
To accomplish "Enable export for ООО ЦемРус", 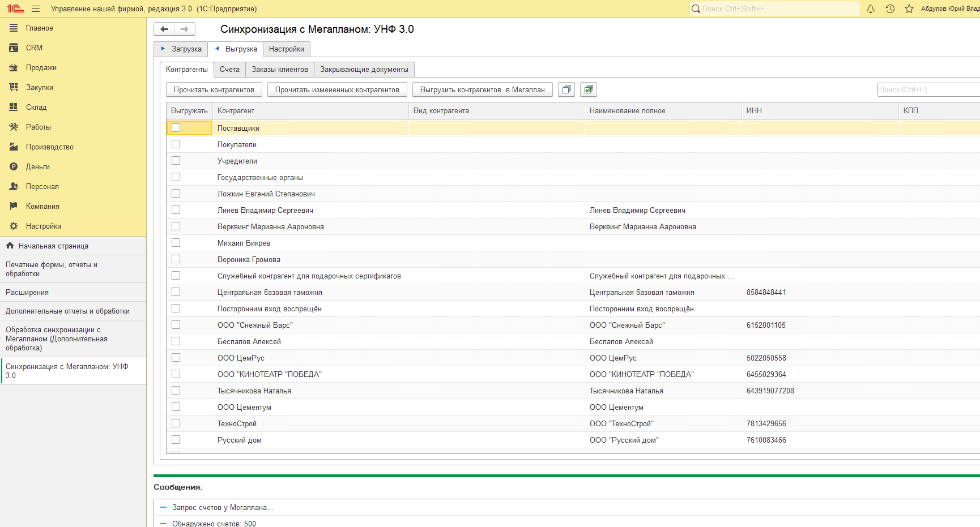I will pos(176,358).
